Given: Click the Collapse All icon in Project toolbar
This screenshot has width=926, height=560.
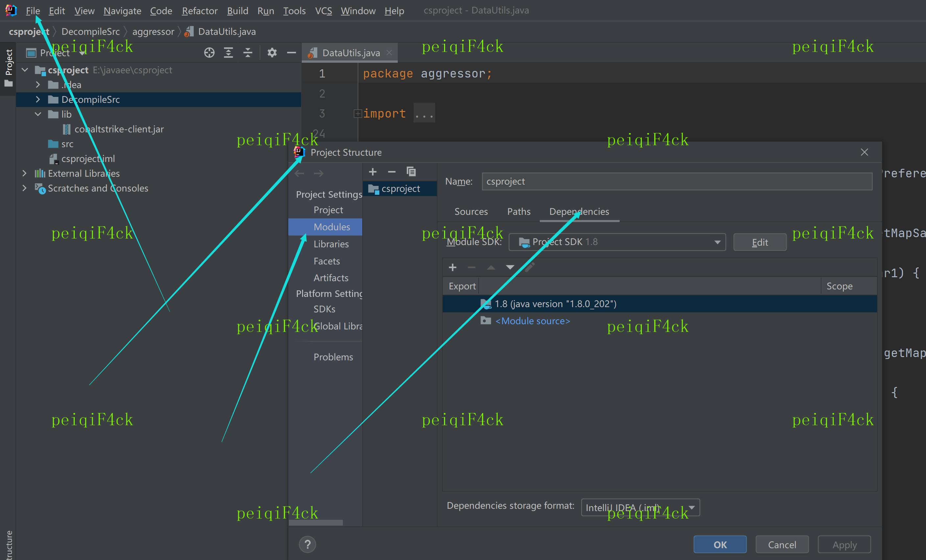Looking at the screenshot, I should click(248, 53).
